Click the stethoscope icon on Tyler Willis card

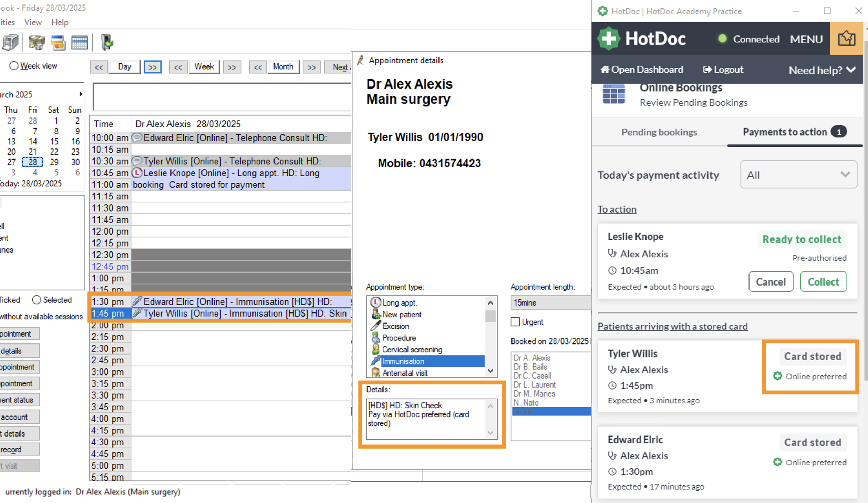point(612,369)
